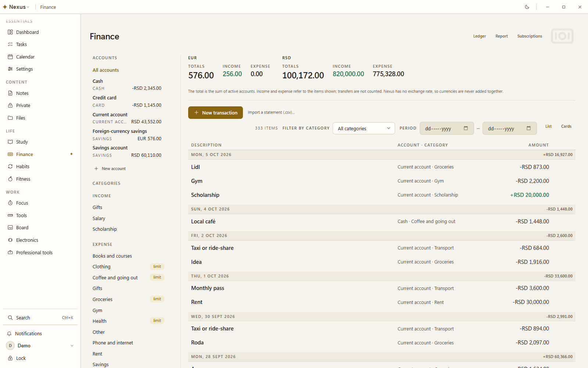Click the star marker beside Finance
Viewport: 588px width, 368px height.
pyautogui.click(x=71, y=154)
